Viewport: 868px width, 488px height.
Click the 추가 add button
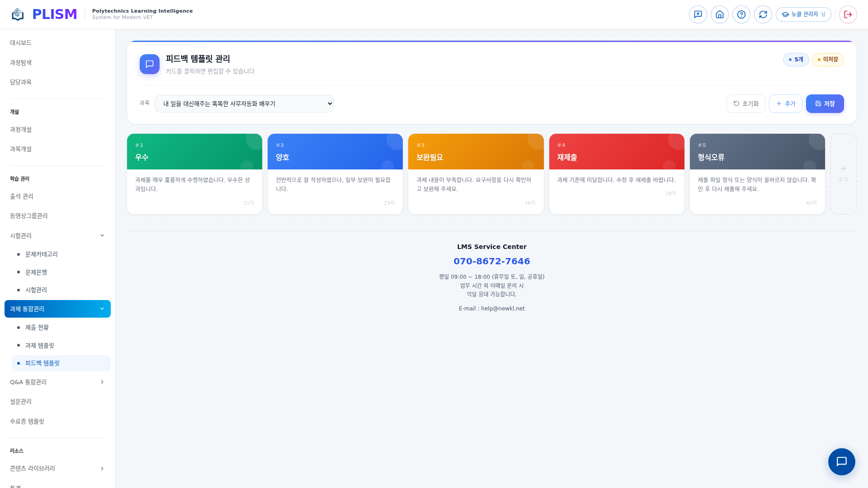785,103
